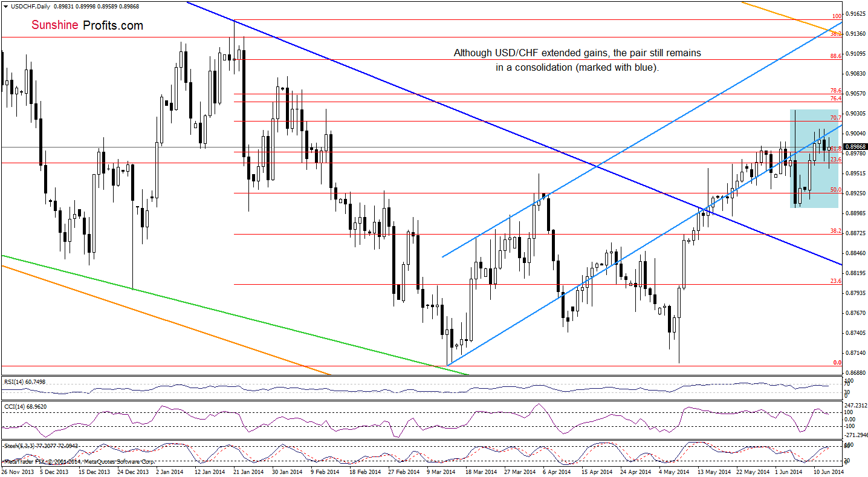The width and height of the screenshot is (868, 477).
Task: Select the 50.0 Fibonacci retracement label
Action: point(836,190)
